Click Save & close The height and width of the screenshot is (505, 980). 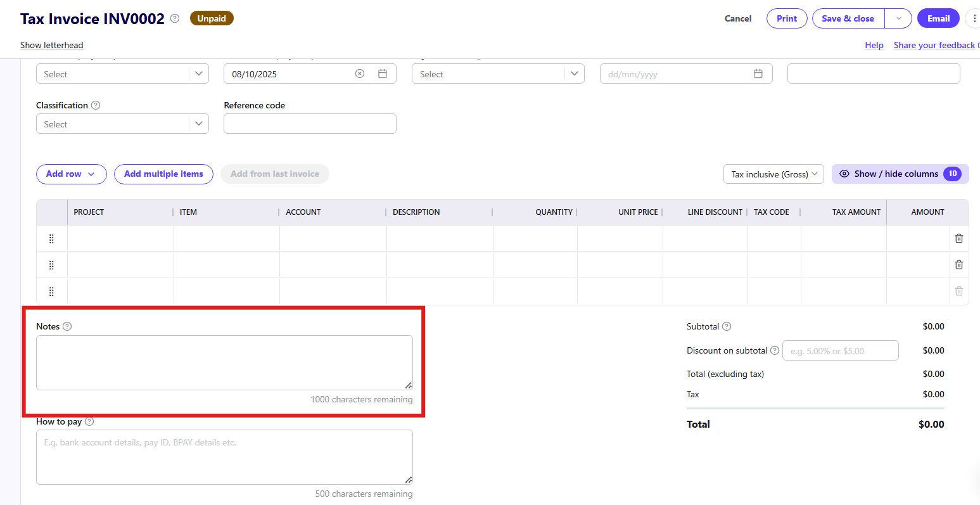[x=848, y=18]
